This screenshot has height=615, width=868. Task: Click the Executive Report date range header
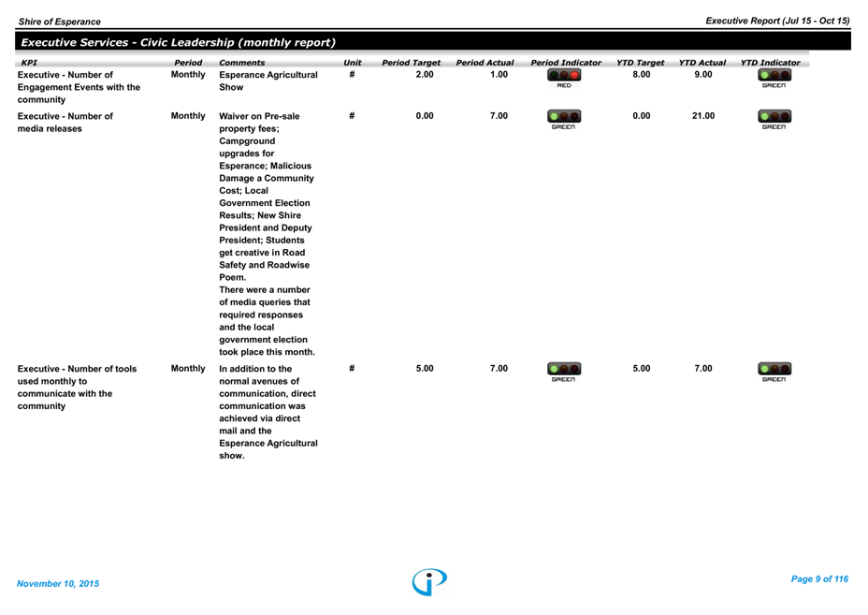click(776, 21)
